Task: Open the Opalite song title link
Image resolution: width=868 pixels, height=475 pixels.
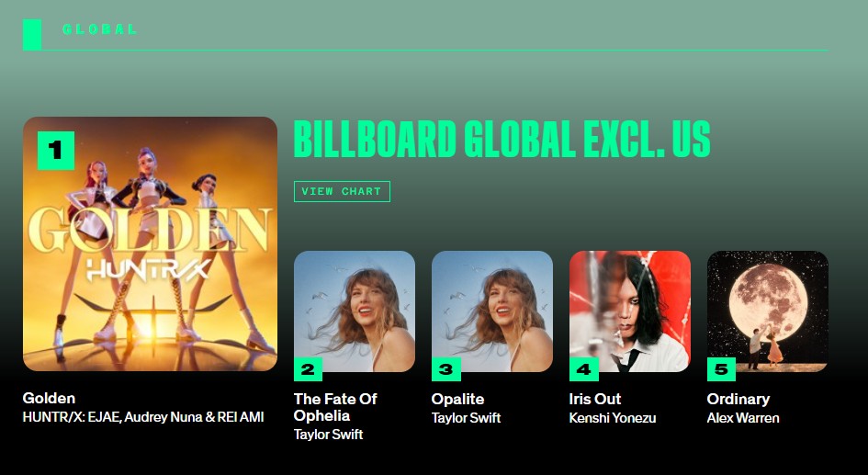Action: 457,399
